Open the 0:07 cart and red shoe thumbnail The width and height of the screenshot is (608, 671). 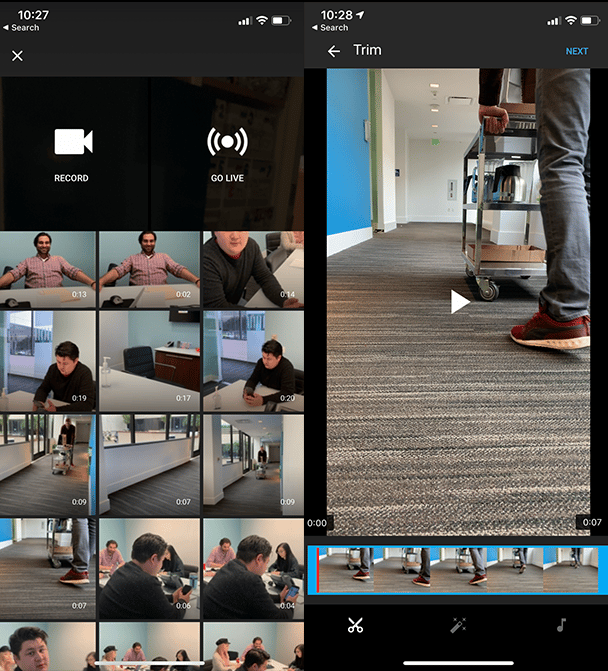tap(47, 569)
